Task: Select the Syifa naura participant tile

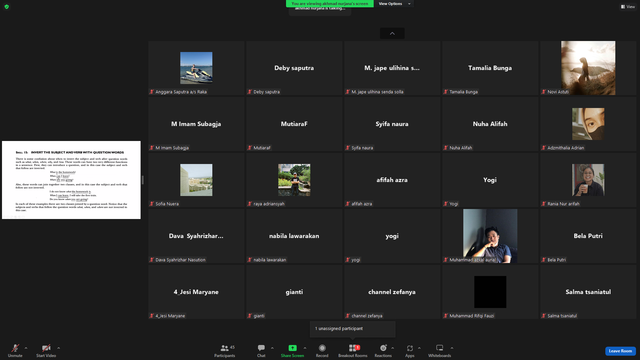Action: [x=392, y=124]
